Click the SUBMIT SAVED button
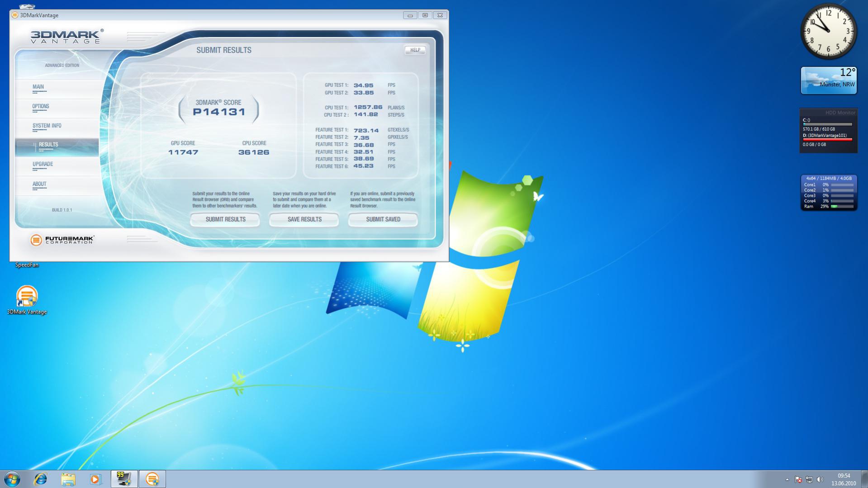This screenshot has height=488, width=868. (383, 219)
